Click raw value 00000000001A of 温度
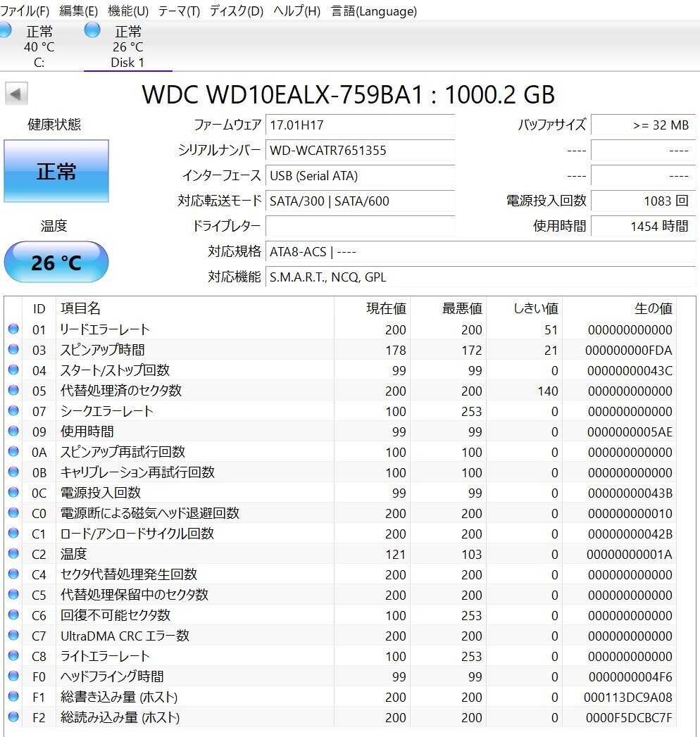 630,555
